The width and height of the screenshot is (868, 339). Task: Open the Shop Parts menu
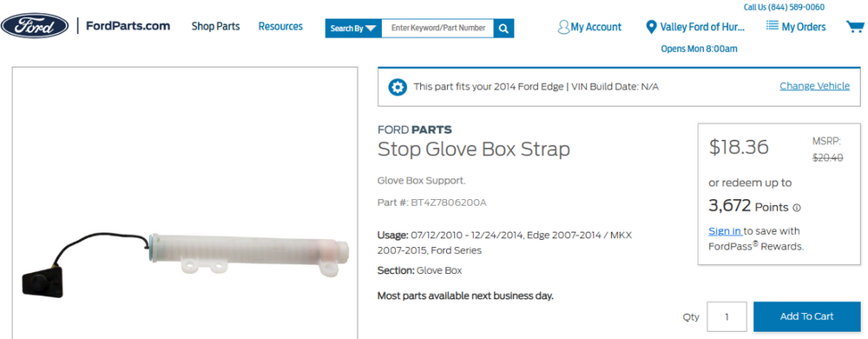coord(215,26)
